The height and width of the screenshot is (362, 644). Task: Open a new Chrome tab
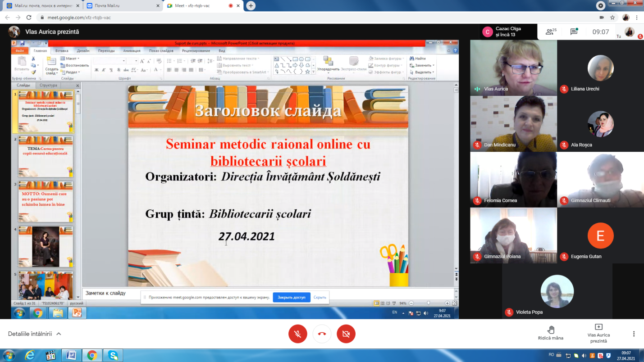pos(251,6)
